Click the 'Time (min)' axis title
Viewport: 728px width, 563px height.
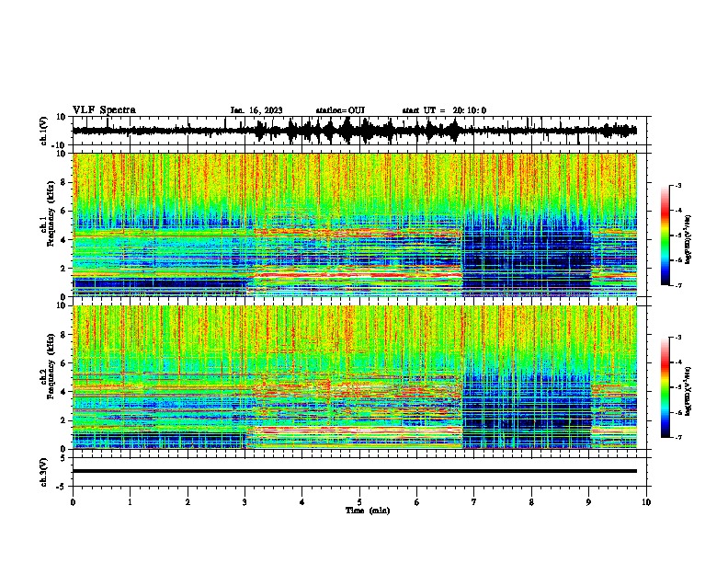(368, 511)
